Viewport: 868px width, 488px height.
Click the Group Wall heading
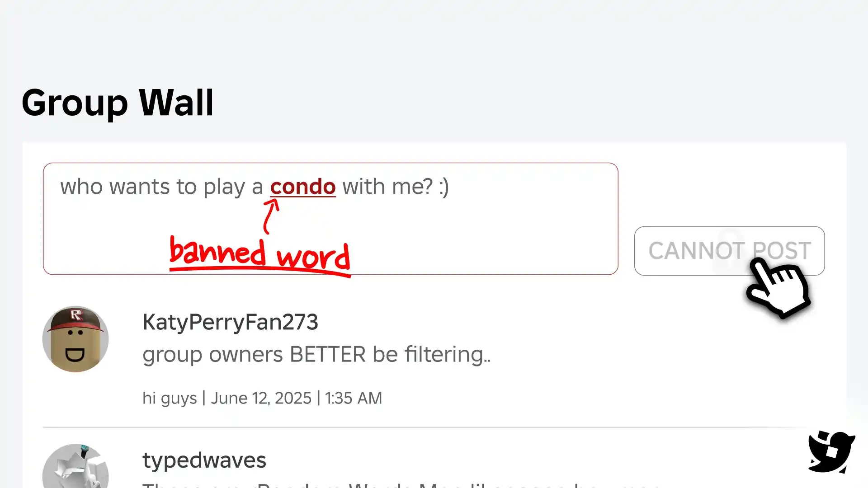118,103
